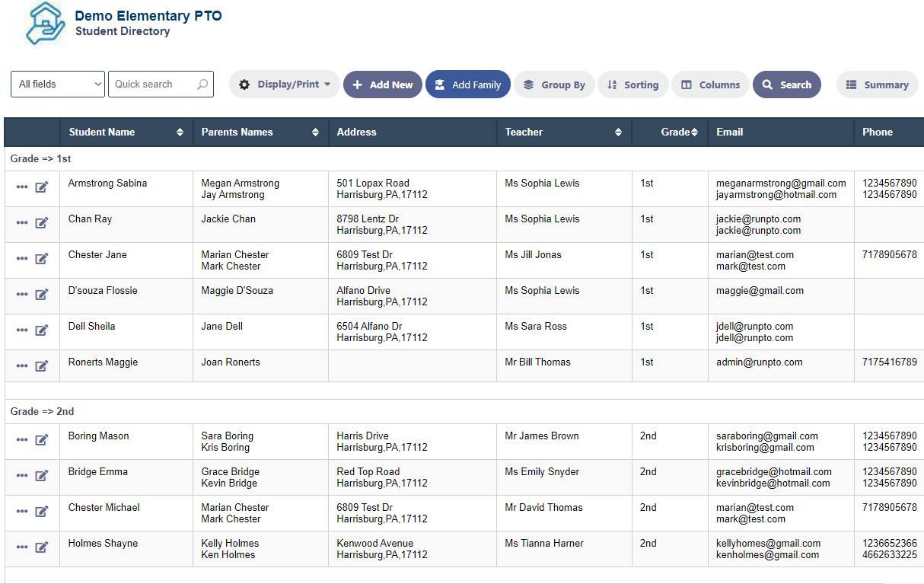Open the email link meganarmstrong@gmail.com
The image size is (924, 584).
click(x=781, y=183)
